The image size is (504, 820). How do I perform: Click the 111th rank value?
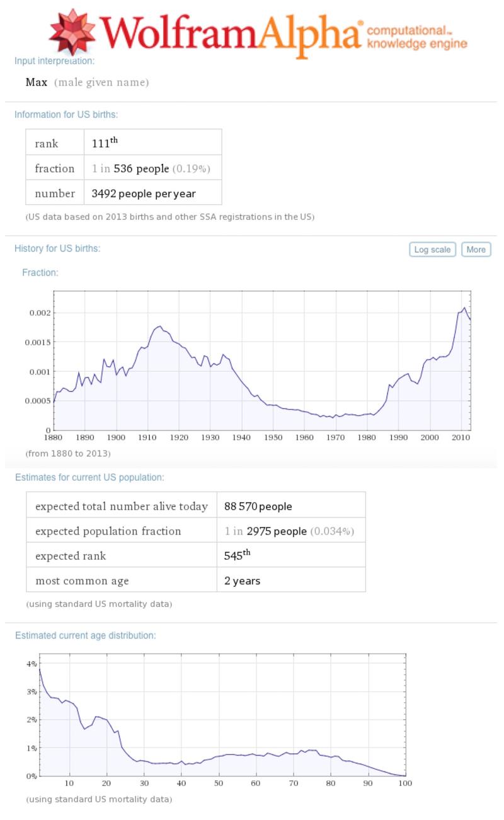tap(105, 142)
